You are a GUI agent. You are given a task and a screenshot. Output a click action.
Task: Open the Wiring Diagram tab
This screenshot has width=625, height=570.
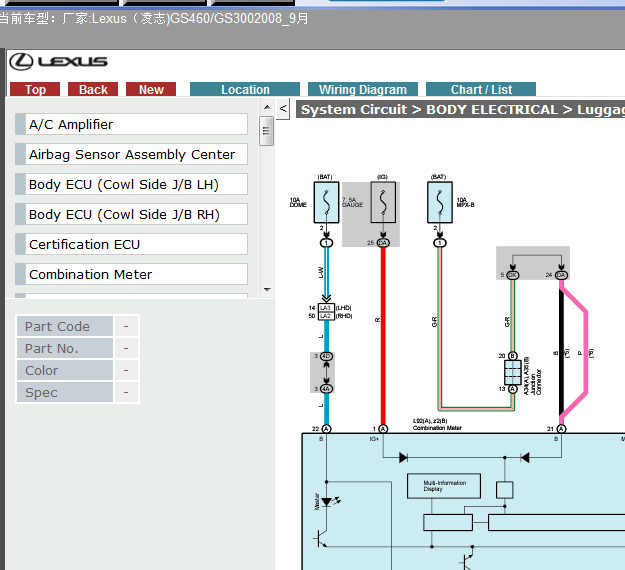pyautogui.click(x=363, y=89)
